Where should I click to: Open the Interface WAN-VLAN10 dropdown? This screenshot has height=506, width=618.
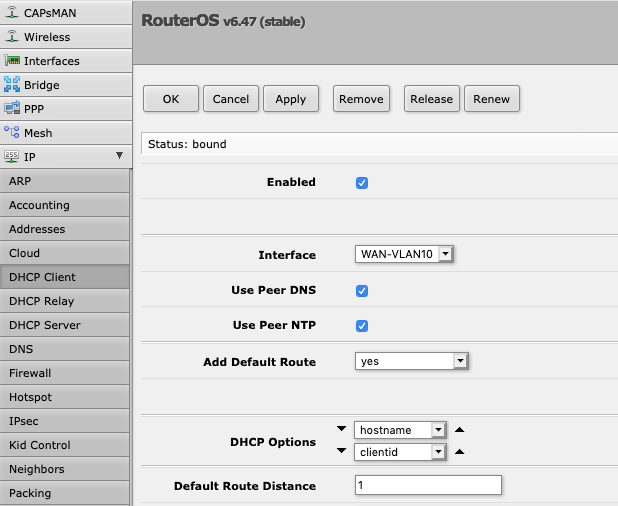point(404,254)
